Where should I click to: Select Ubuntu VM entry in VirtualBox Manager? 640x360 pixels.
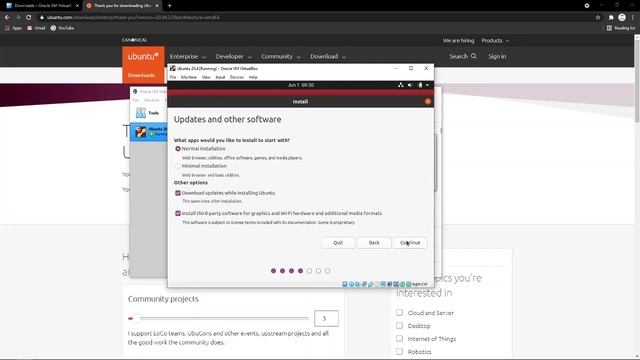(x=149, y=131)
